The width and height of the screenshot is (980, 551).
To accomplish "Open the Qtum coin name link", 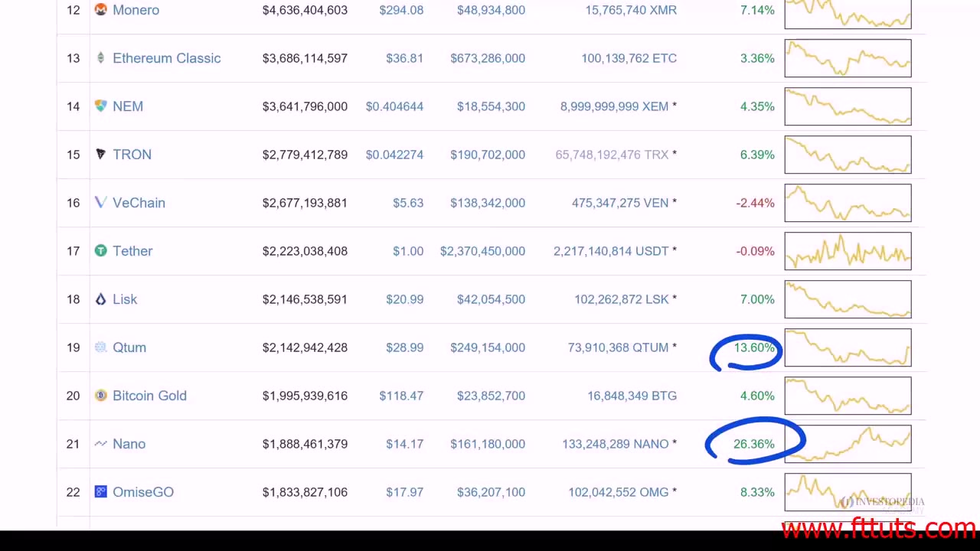I will tap(129, 347).
